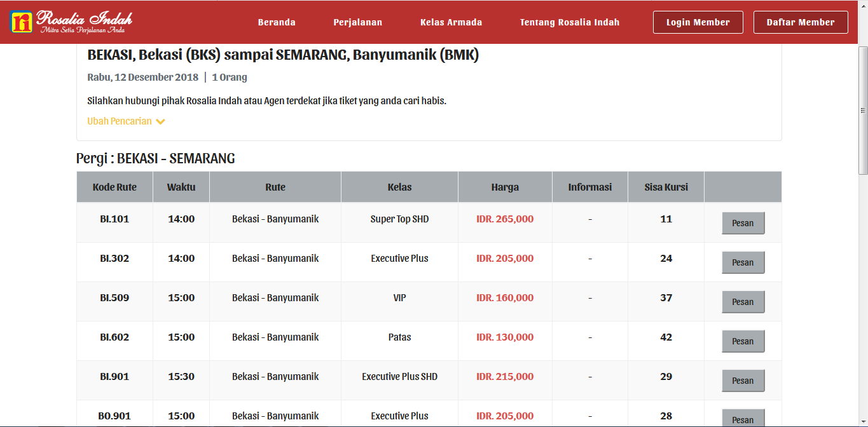868x427 pixels.
Task: Book the Patas class departing at 15:00
Action: 743,341
